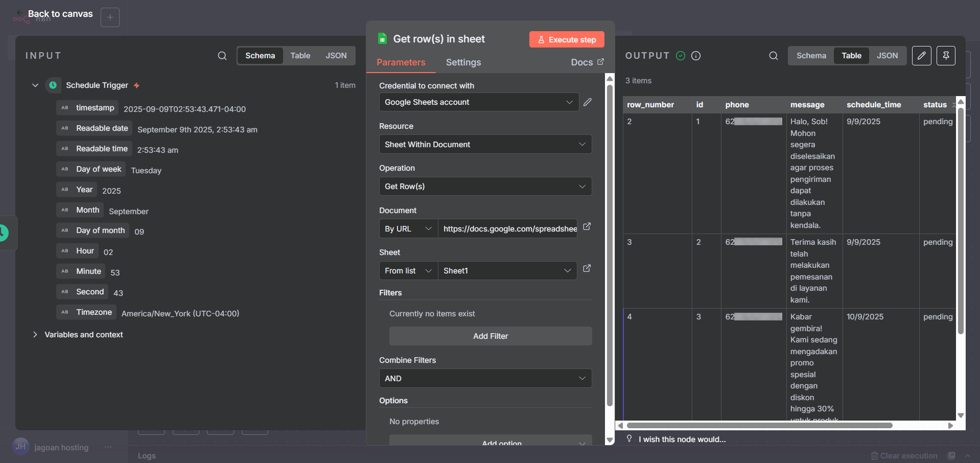Edit the Google Sheets credential pencil icon
This screenshot has height=463, width=980.
click(x=588, y=102)
